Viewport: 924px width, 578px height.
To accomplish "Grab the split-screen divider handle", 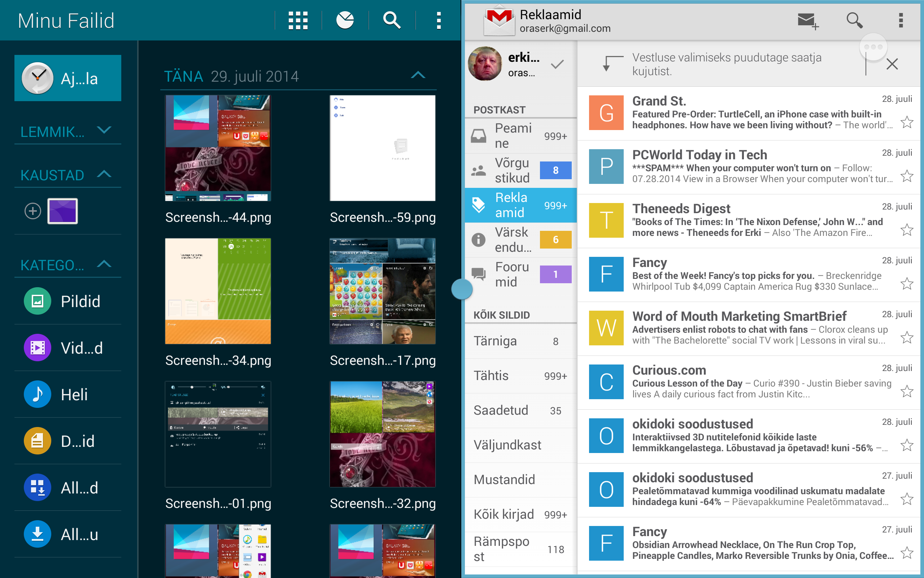I will pyautogui.click(x=462, y=289).
